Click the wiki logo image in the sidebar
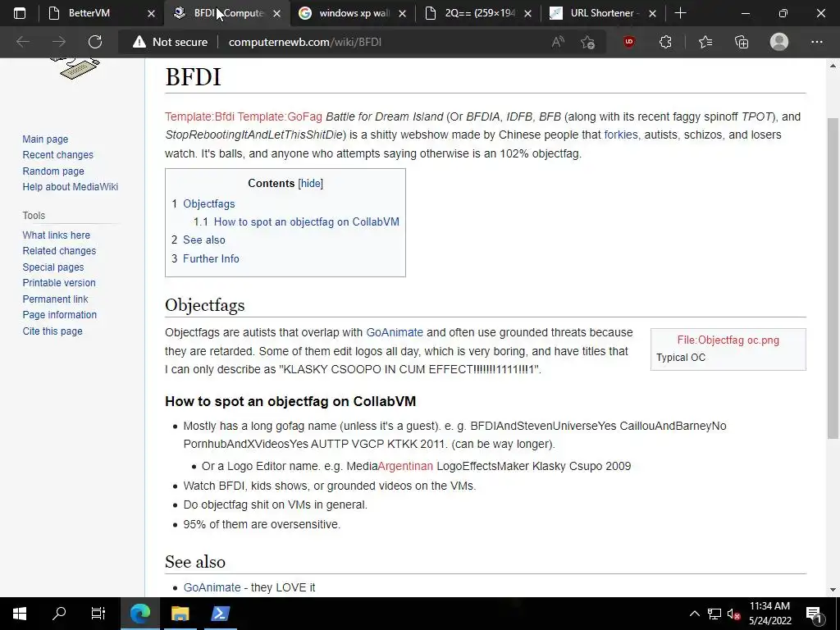The height and width of the screenshot is (630, 840). (75, 69)
